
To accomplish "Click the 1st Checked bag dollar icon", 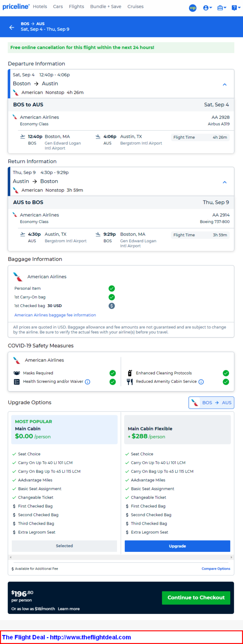I will [112, 306].
